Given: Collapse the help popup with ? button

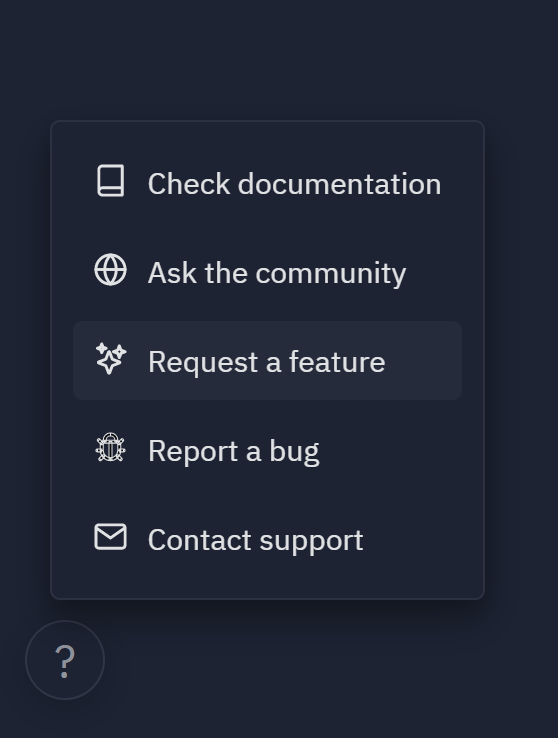Looking at the screenshot, I should coord(65,660).
